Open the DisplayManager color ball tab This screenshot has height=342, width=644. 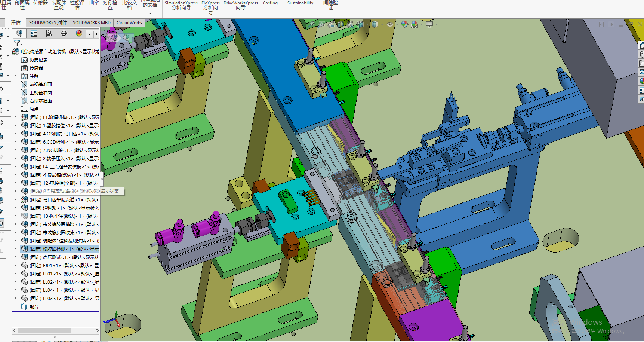tap(79, 33)
